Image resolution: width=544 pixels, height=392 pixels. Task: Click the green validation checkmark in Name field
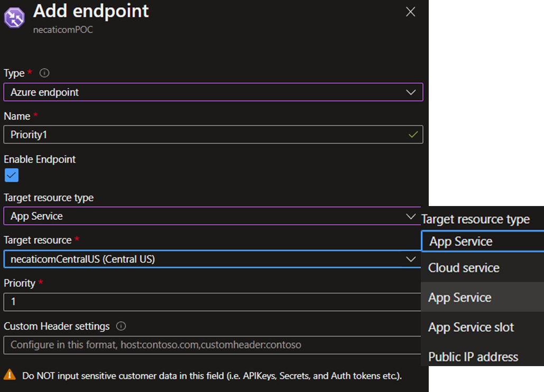pyautogui.click(x=413, y=135)
